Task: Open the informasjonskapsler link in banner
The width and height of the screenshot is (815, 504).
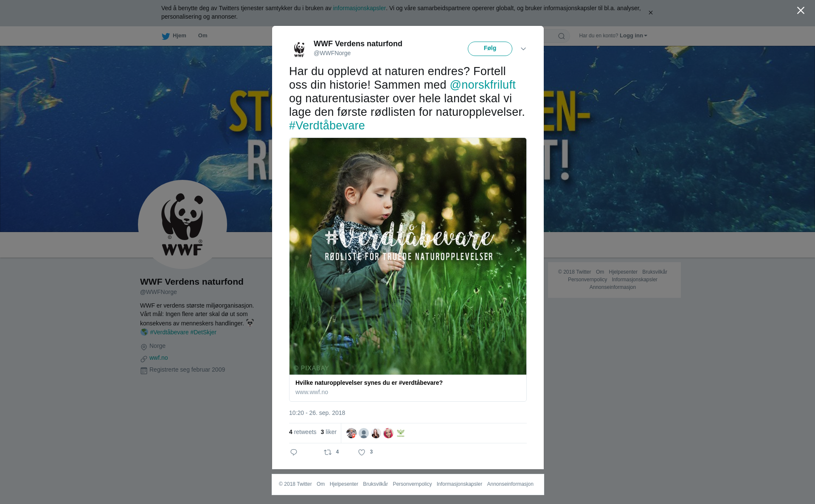Action: tap(359, 8)
